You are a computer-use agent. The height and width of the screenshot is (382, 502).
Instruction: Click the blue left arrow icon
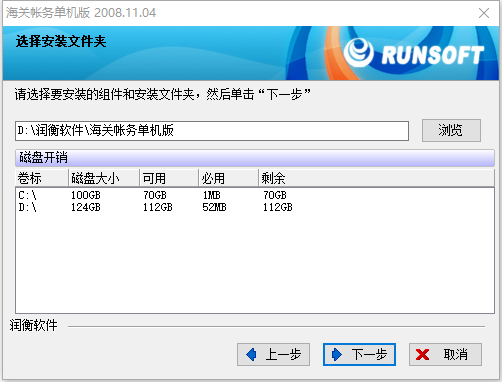[251, 354]
